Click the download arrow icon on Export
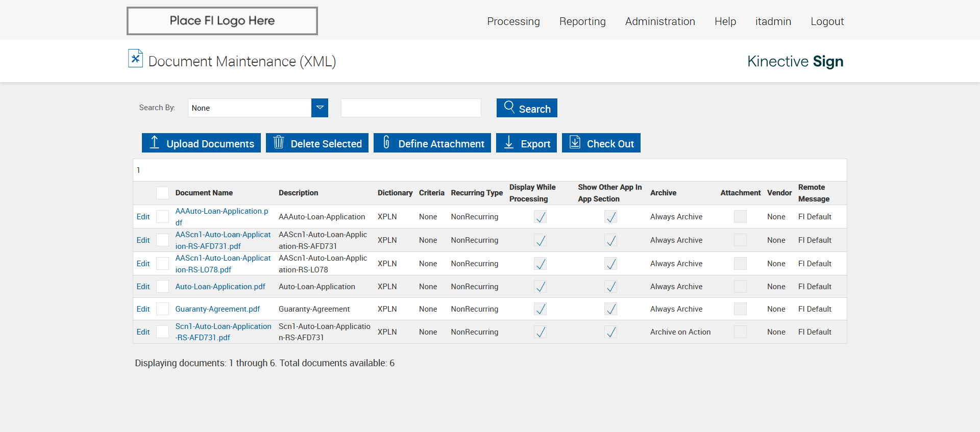The height and width of the screenshot is (432, 980). (x=509, y=143)
